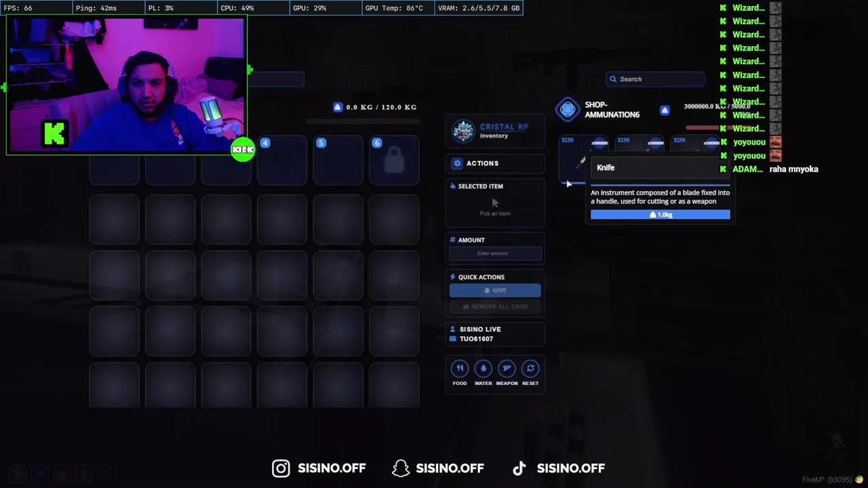868x488 pixels.
Task: Click the CRISTAL RP Inventory title text
Action: 504,131
